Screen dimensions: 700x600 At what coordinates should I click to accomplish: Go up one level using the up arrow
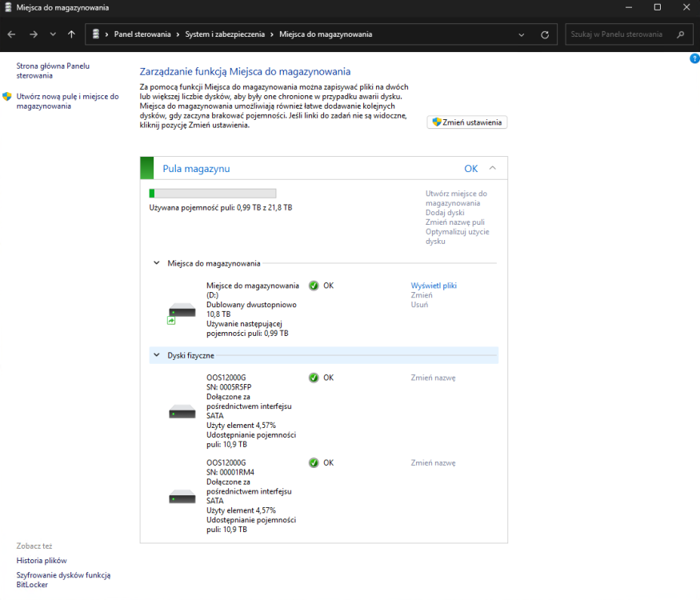click(x=71, y=34)
